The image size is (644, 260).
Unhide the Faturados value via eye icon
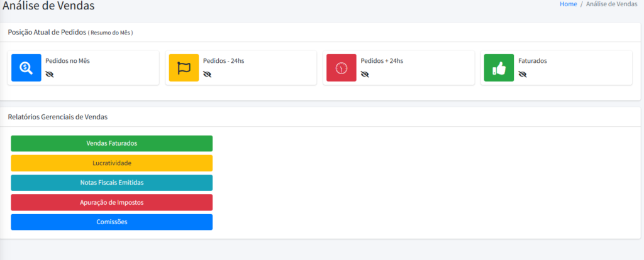click(523, 74)
